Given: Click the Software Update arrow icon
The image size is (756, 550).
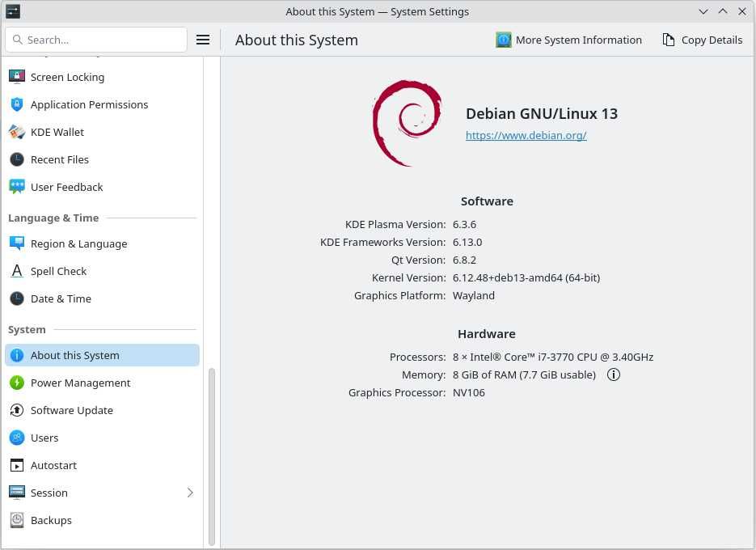Looking at the screenshot, I should pyautogui.click(x=17, y=410).
